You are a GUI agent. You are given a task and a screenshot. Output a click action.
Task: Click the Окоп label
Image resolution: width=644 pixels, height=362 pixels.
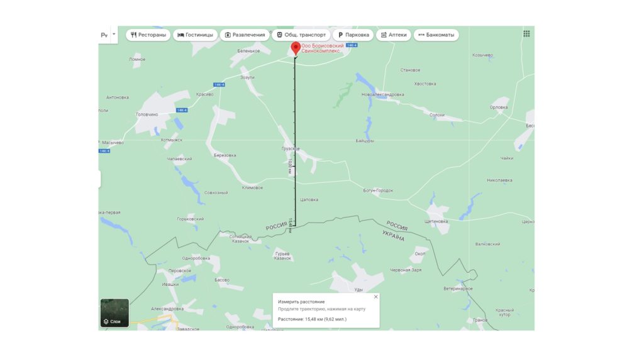tap(419, 254)
